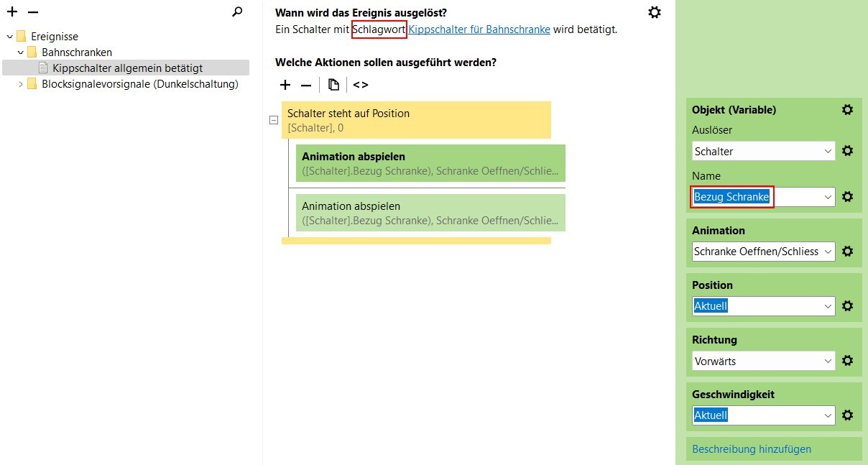This screenshot has height=465, width=868.
Task: Collapse the Bahnschranken folder
Action: [21, 52]
